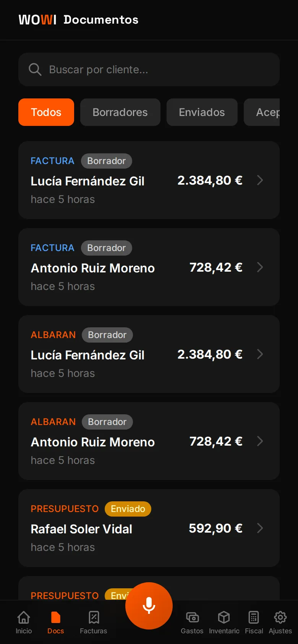Select the Docs icon in navigation
The width and height of the screenshot is (298, 644).
pyautogui.click(x=56, y=617)
